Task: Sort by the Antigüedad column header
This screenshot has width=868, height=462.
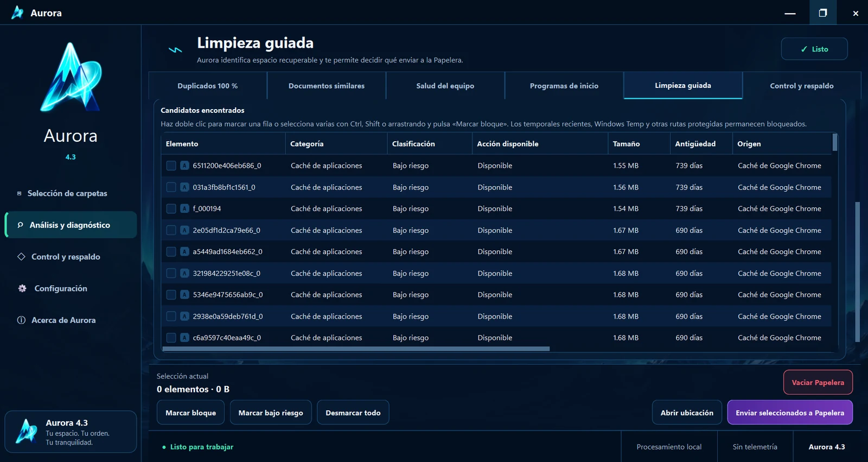Action: [701, 144]
